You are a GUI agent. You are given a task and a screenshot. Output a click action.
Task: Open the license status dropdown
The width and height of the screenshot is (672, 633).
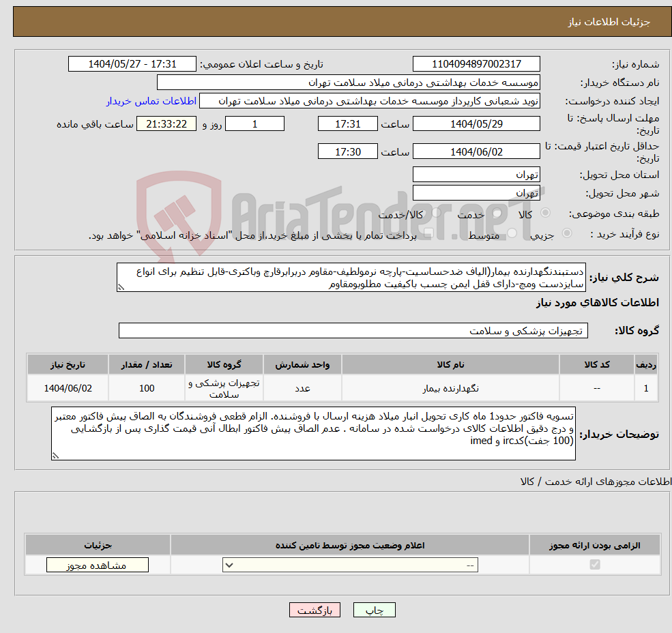[x=350, y=565]
